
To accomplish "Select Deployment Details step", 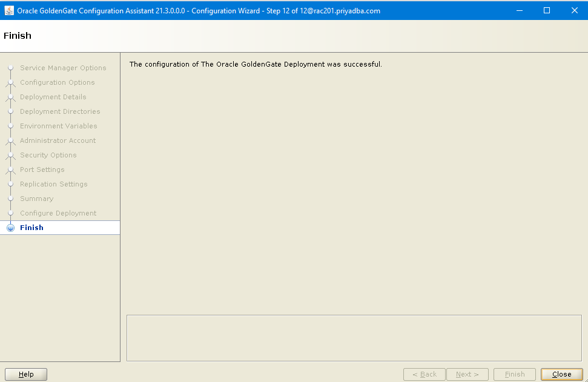I will pos(53,97).
